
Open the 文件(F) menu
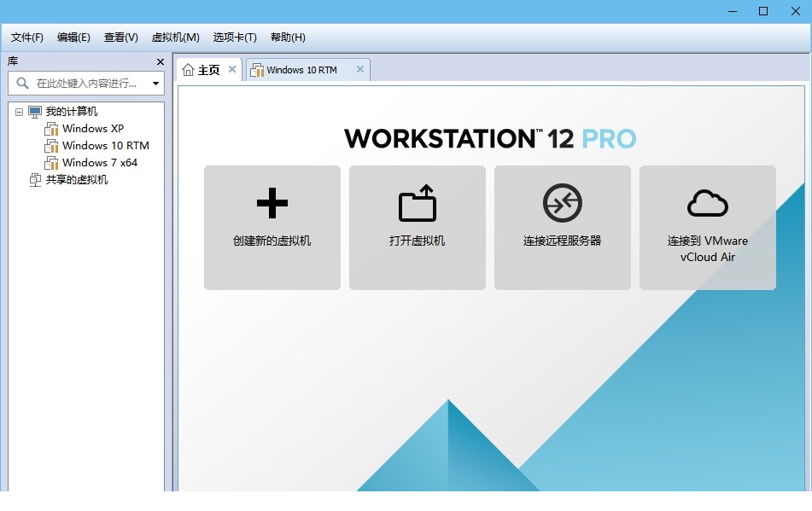pos(27,38)
